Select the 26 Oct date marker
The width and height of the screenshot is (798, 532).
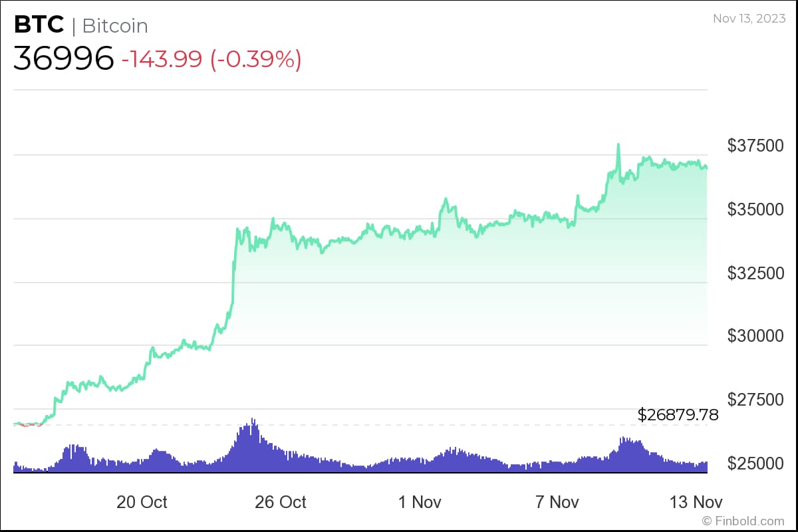(x=281, y=501)
